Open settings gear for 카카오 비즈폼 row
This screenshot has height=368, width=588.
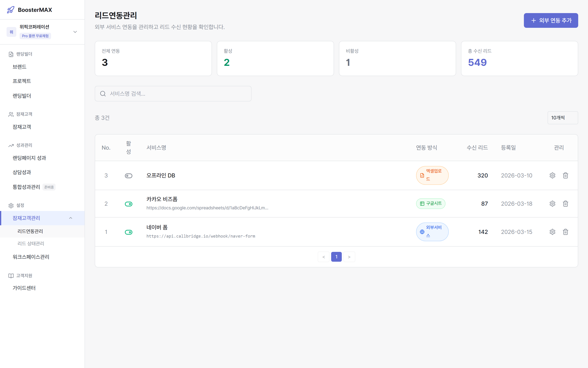click(x=552, y=204)
